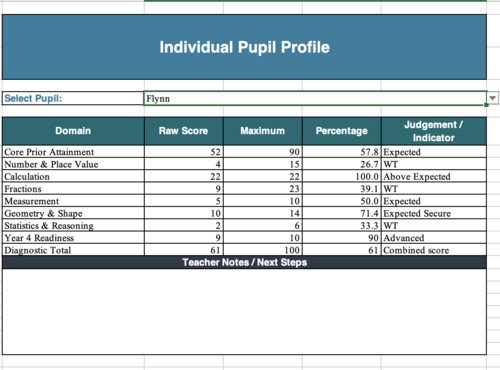Click the maximum value 15 cell

263,164
